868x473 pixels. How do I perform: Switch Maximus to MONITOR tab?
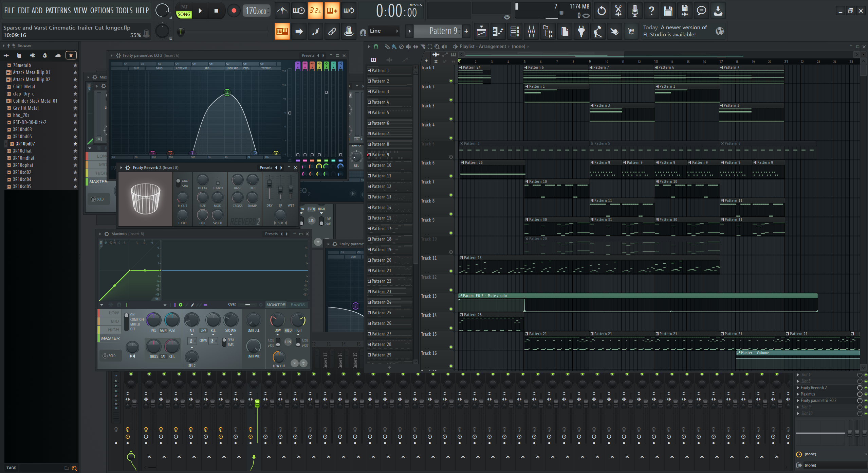pos(276,305)
